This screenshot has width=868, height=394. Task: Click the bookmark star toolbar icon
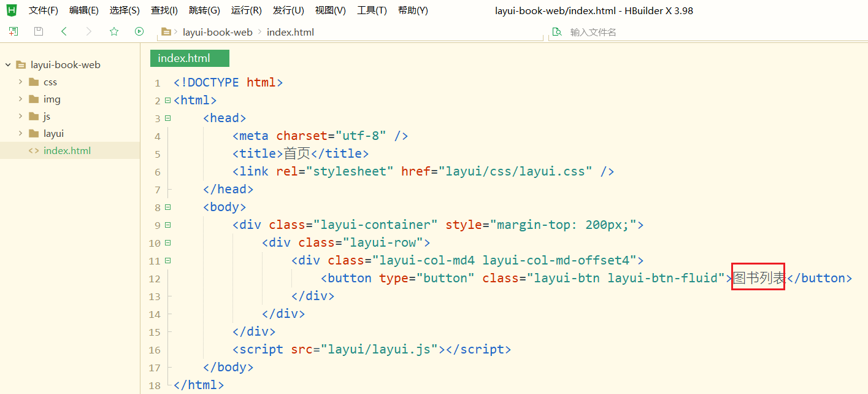point(114,31)
